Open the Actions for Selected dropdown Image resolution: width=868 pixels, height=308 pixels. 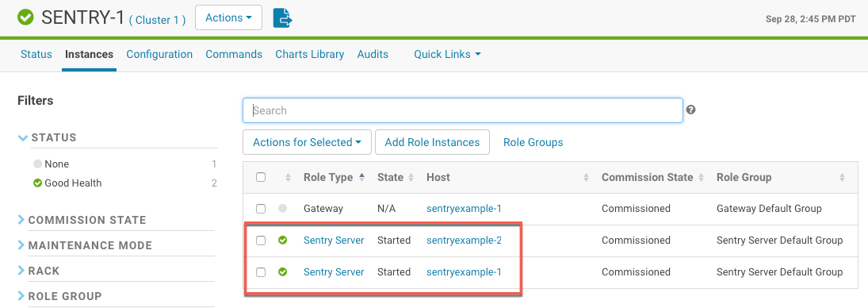(308, 142)
